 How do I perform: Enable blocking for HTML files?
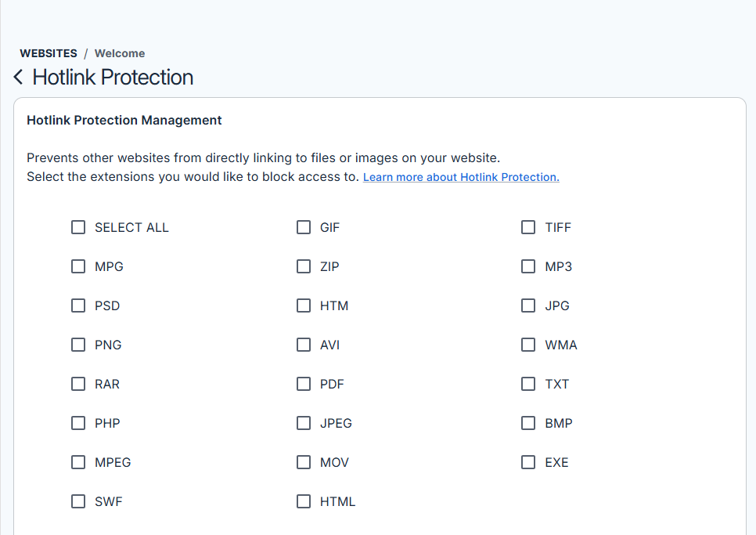(x=304, y=501)
